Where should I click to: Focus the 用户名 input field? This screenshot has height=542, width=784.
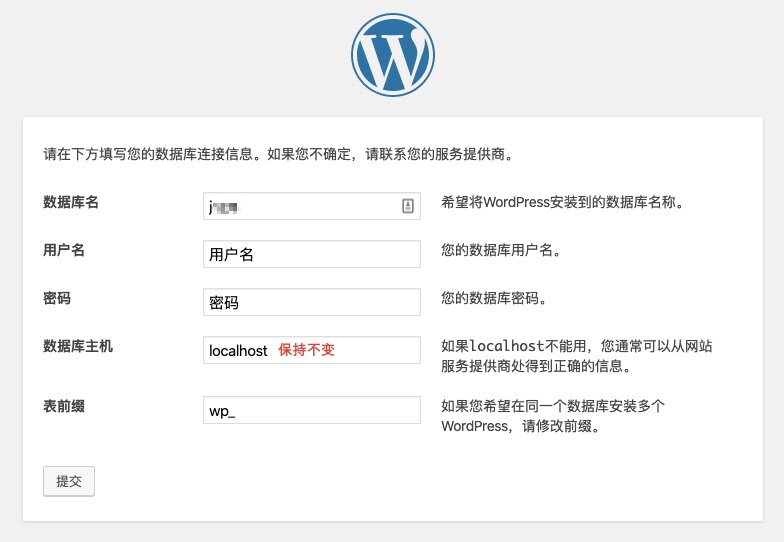pyautogui.click(x=312, y=254)
